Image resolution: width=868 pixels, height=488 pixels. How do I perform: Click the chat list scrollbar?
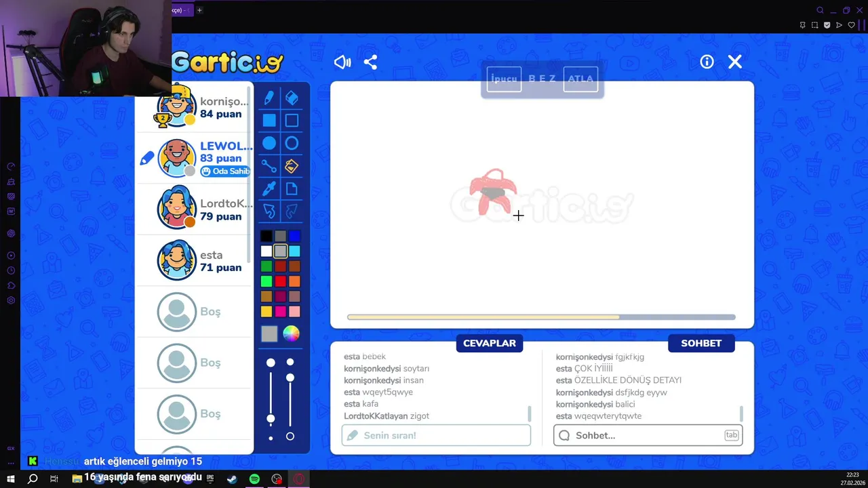pyautogui.click(x=741, y=413)
